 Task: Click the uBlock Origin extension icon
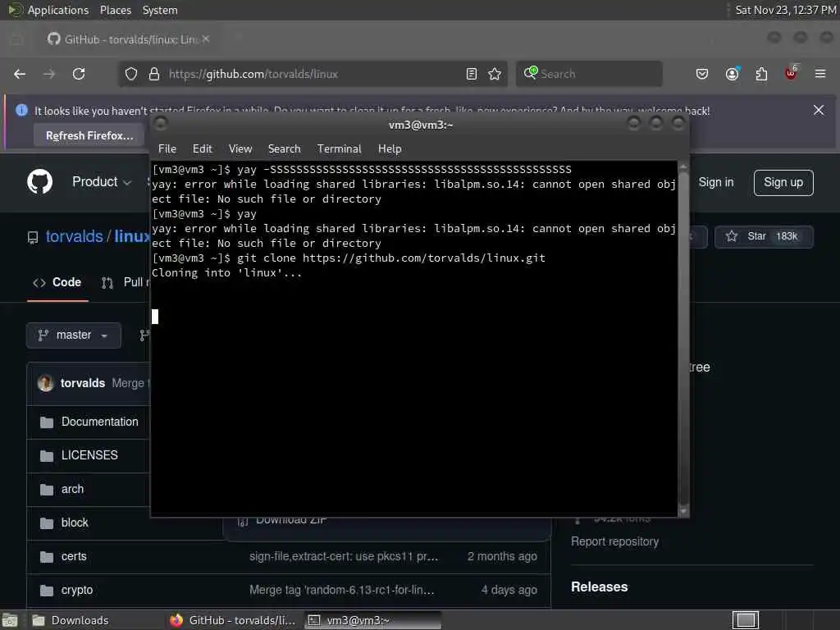click(791, 73)
